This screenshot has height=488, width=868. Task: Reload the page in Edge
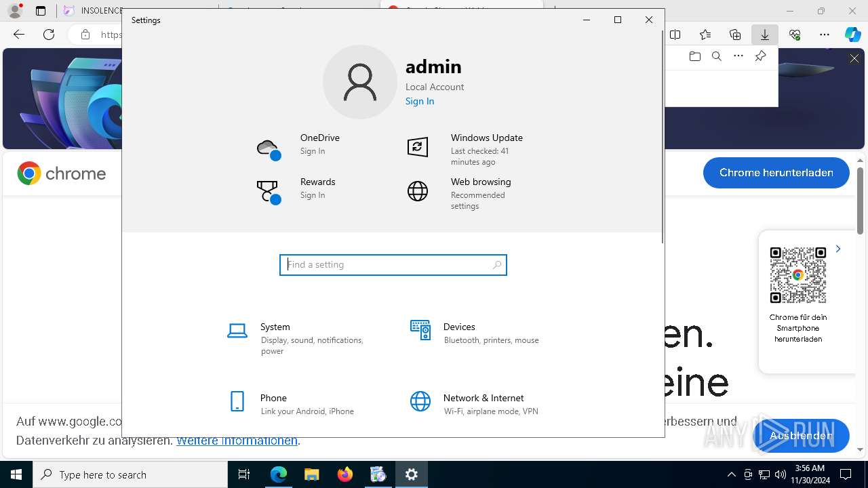click(49, 35)
